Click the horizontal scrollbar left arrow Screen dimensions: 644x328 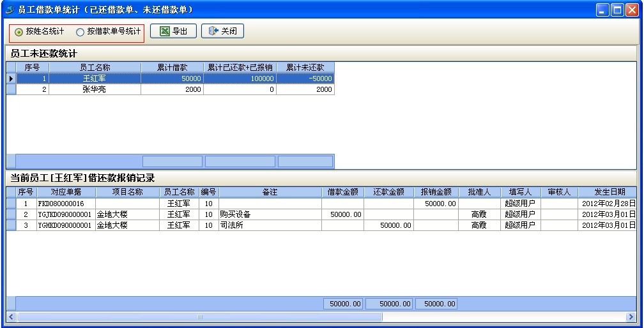pyautogui.click(x=11, y=317)
